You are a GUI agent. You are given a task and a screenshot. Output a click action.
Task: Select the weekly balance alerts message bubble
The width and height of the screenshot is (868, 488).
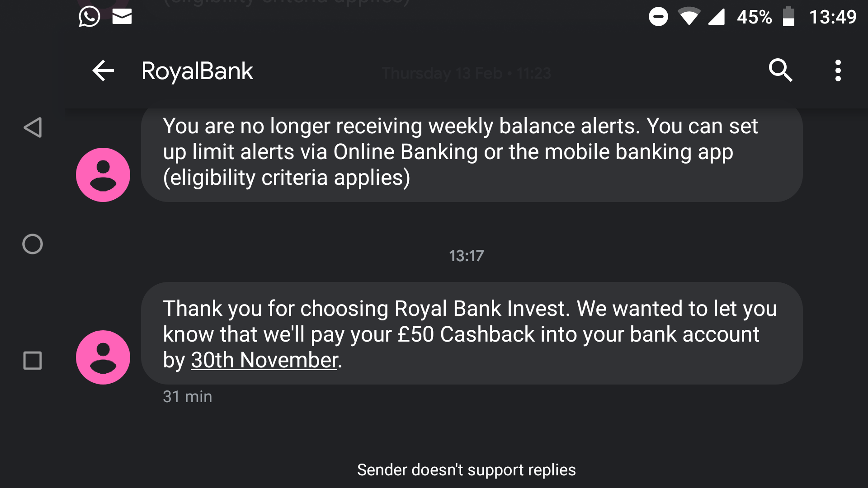pyautogui.click(x=472, y=153)
